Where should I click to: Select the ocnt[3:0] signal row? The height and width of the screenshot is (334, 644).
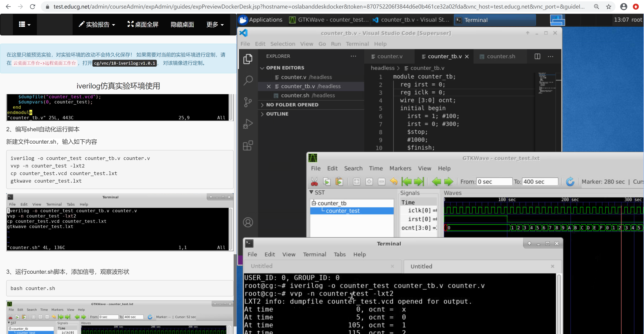pyautogui.click(x=419, y=228)
